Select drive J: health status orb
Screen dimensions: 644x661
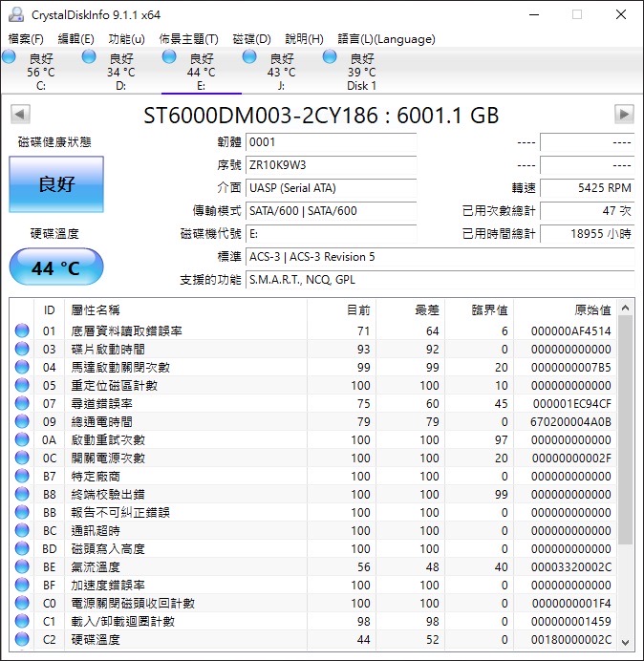coord(249,57)
